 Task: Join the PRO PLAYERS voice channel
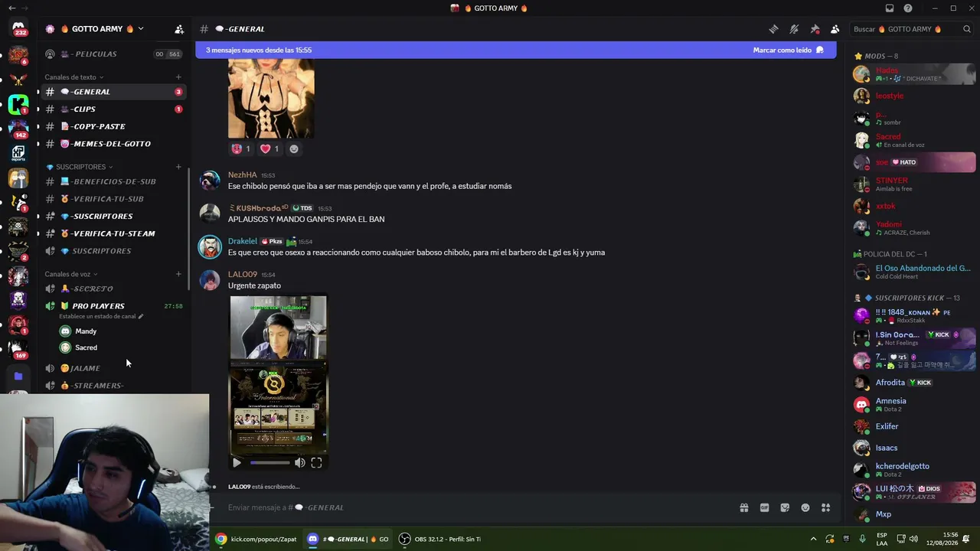click(x=113, y=306)
